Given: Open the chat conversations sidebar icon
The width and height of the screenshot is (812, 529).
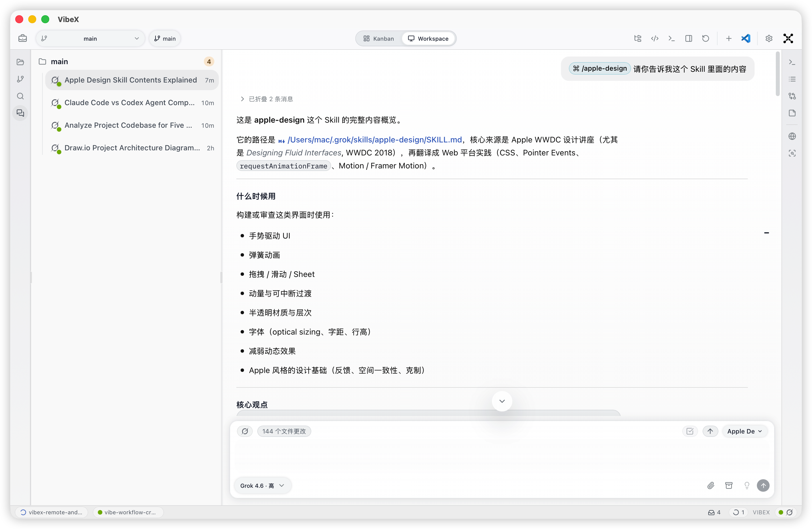Looking at the screenshot, I should [20, 113].
